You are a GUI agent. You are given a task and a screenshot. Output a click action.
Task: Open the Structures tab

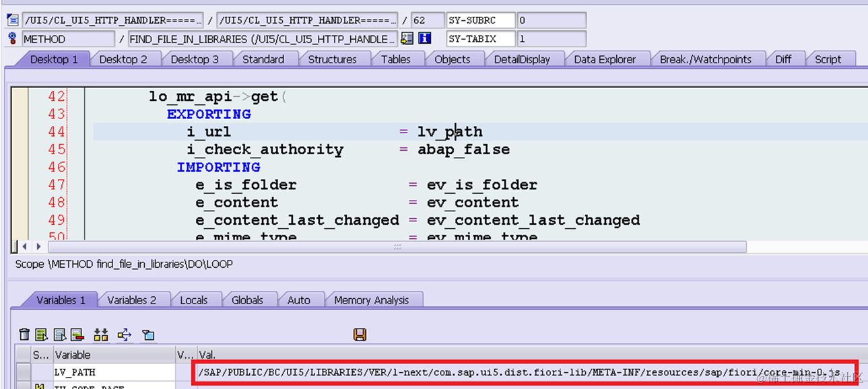coord(332,59)
